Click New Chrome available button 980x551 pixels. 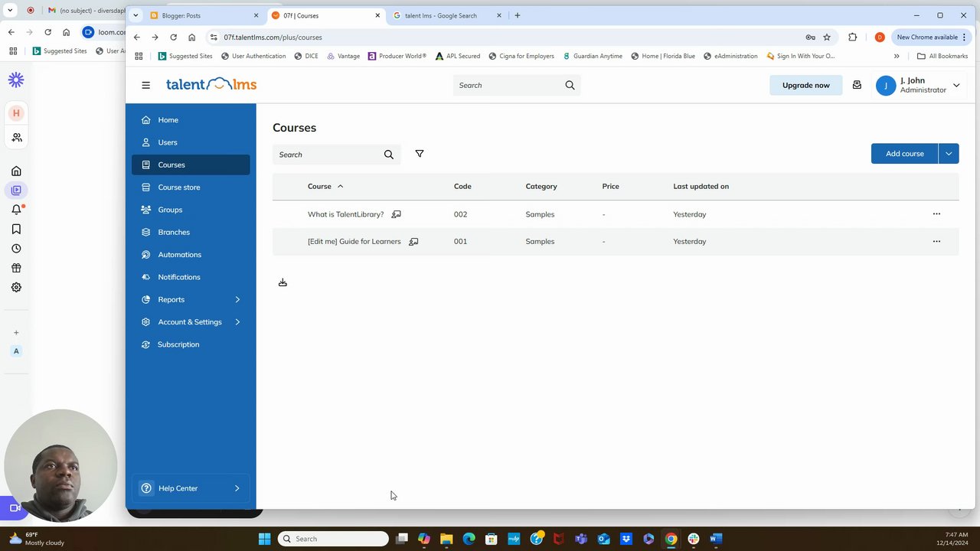coord(931,37)
